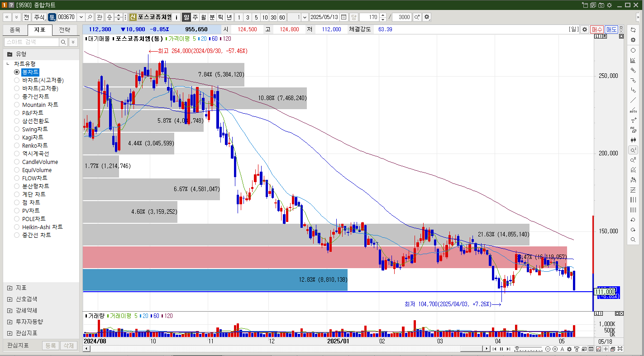This screenshot has width=644, height=356.
Task: Click the undo arrow in right toolbar
Action: point(633,220)
